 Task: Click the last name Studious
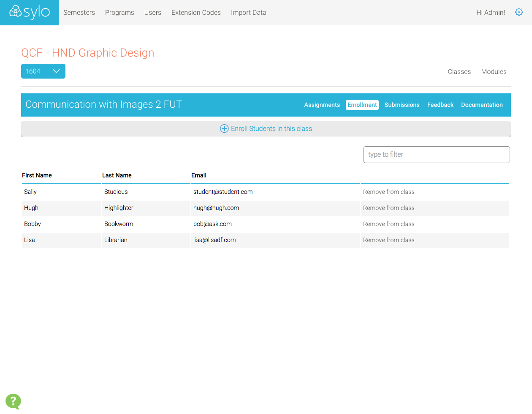pos(116,192)
